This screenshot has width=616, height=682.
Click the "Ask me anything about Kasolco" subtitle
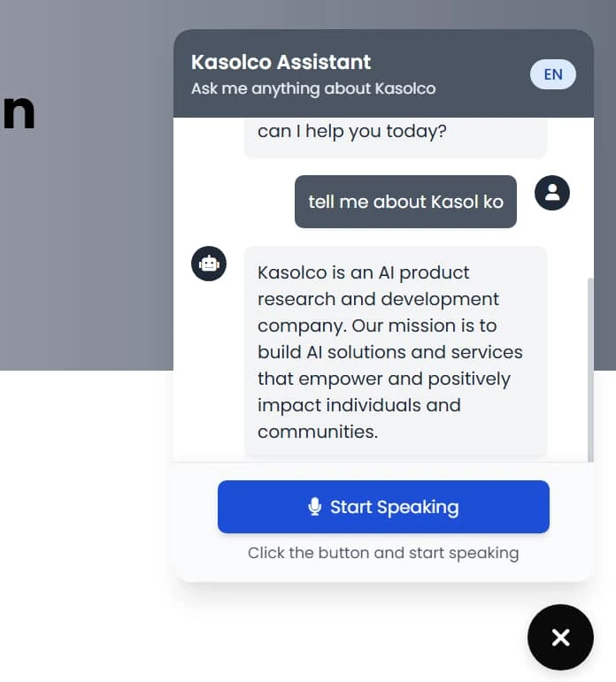point(313,88)
